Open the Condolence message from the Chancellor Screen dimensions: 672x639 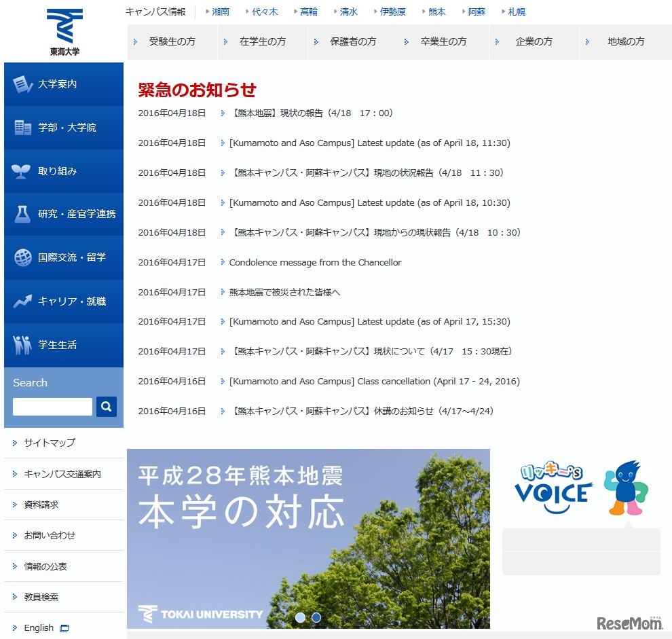[x=313, y=262]
